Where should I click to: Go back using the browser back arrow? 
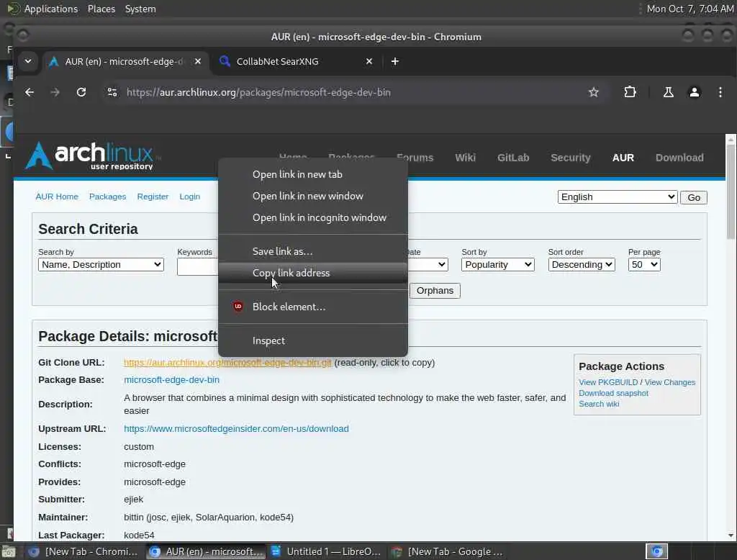pyautogui.click(x=30, y=92)
